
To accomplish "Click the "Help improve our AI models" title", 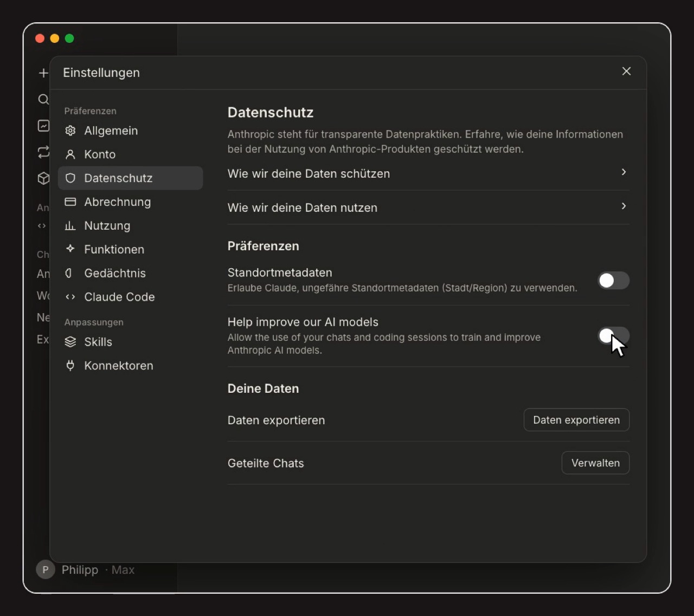I will pyautogui.click(x=303, y=322).
